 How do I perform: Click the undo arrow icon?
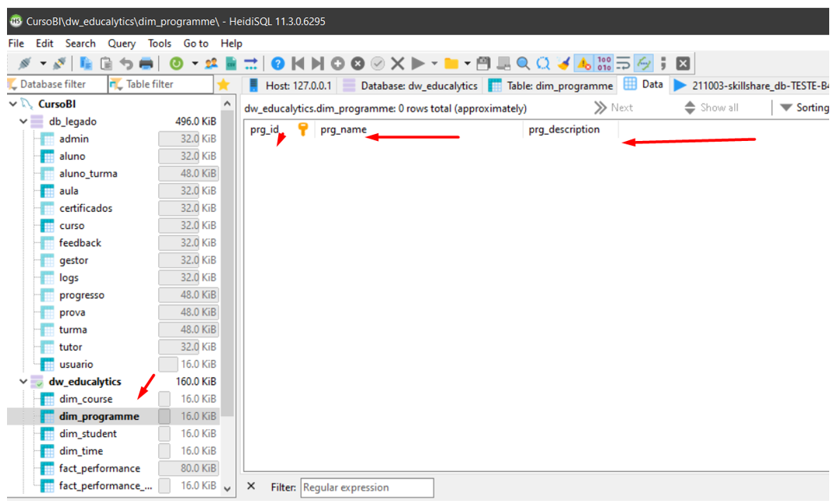click(126, 63)
